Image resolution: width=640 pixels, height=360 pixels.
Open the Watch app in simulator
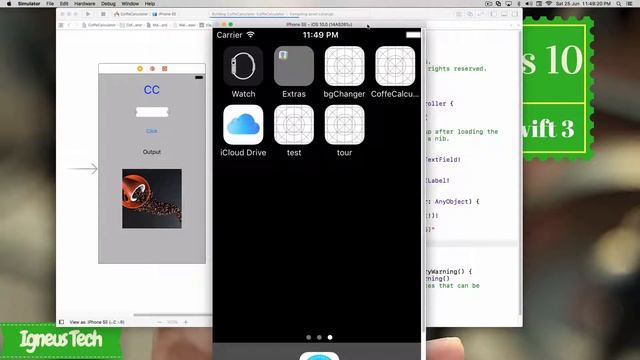pos(243,66)
